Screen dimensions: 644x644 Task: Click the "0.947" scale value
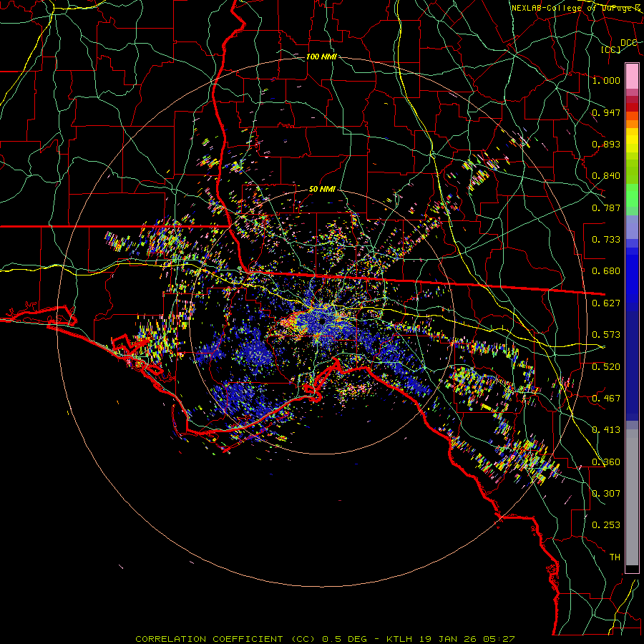[606, 112]
